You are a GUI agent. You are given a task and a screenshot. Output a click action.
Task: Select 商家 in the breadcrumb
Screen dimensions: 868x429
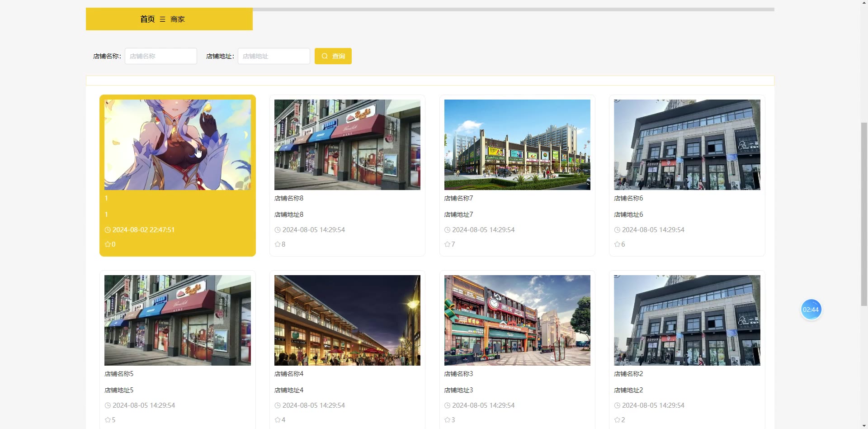178,19
